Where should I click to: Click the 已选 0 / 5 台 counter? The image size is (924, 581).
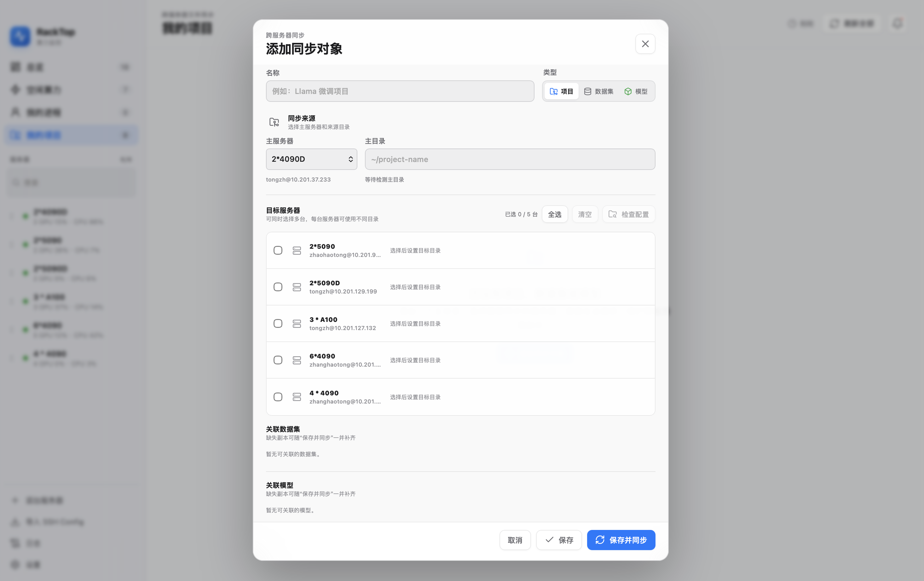tap(521, 214)
